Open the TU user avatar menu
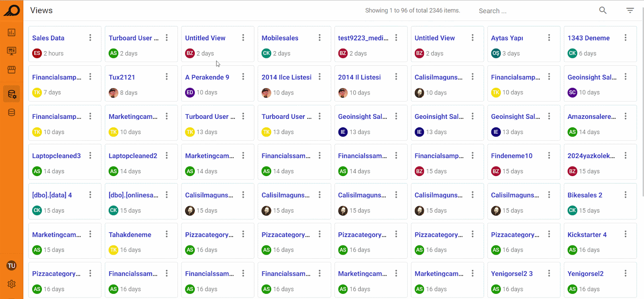The height and width of the screenshot is (299, 644). tap(12, 266)
